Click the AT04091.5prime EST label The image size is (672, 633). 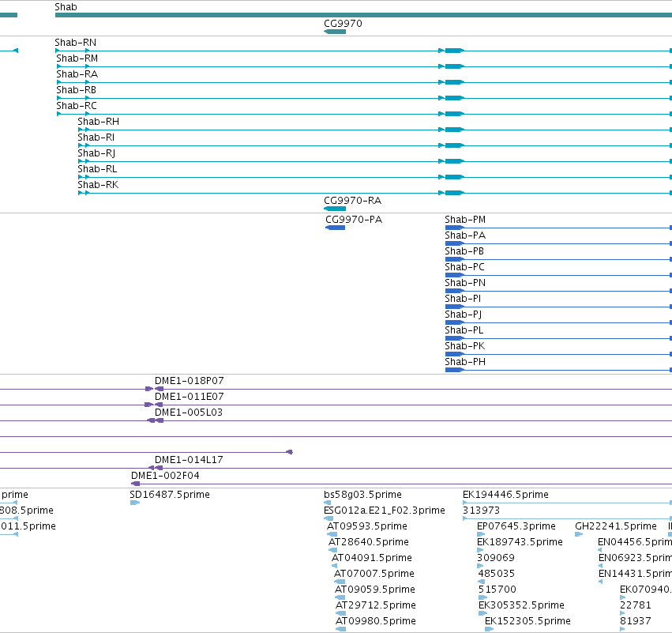point(372,558)
